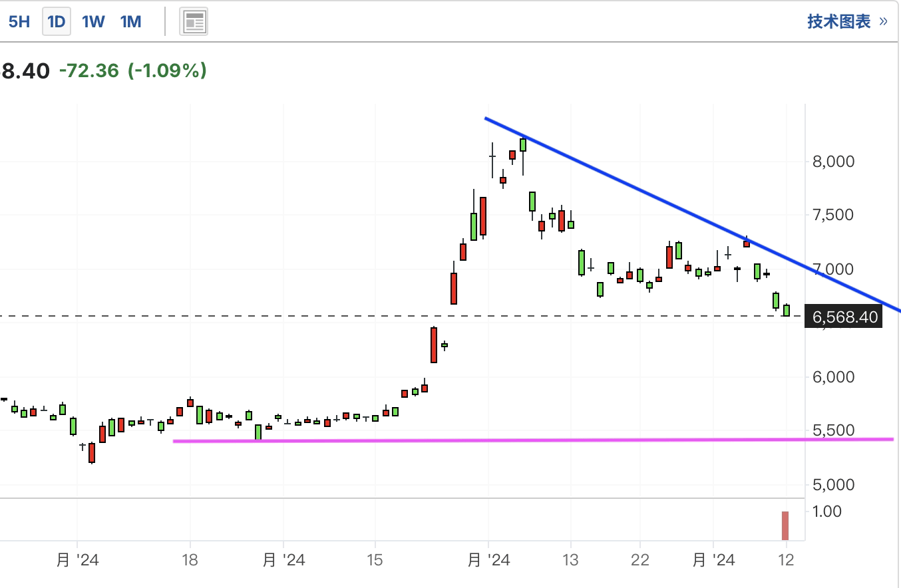
Task: Click the -72.36 price change value
Action: (89, 71)
